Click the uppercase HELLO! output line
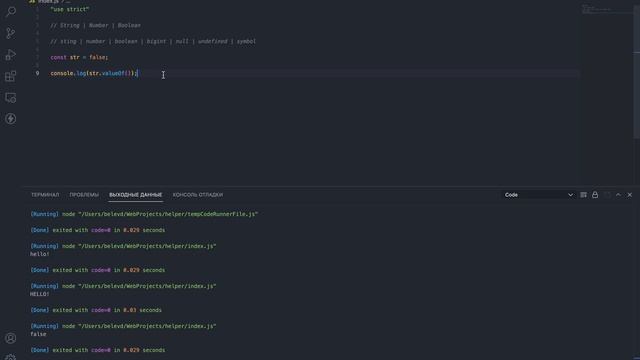 pyautogui.click(x=40, y=294)
